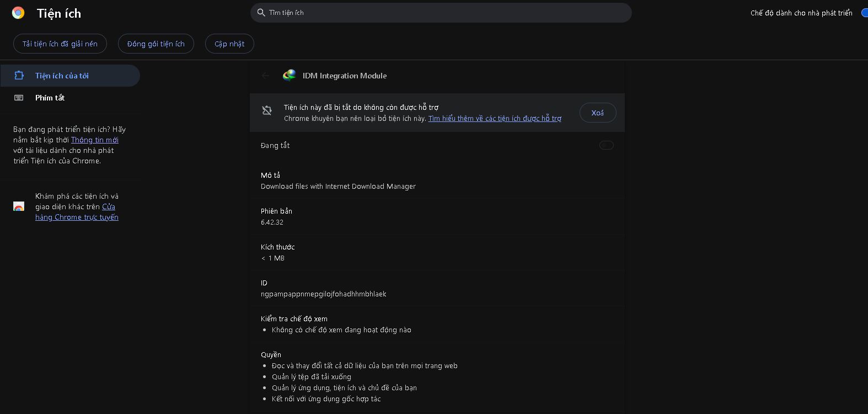The image size is (868, 414).
Task: Click the Chrome Web Store rainbow icon
Action: point(19,206)
